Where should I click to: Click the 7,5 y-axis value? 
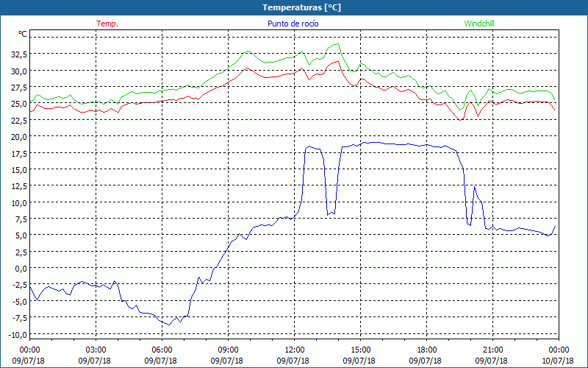pyautogui.click(x=21, y=219)
